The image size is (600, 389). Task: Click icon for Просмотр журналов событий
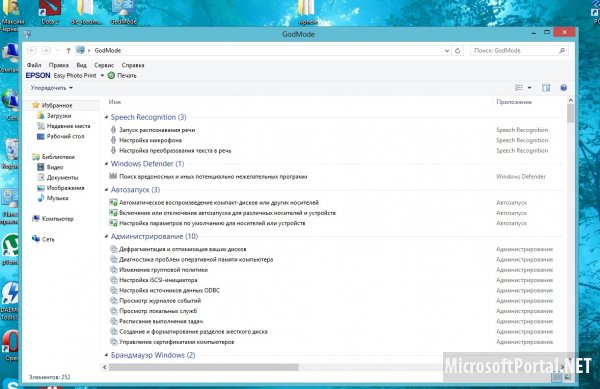click(113, 301)
